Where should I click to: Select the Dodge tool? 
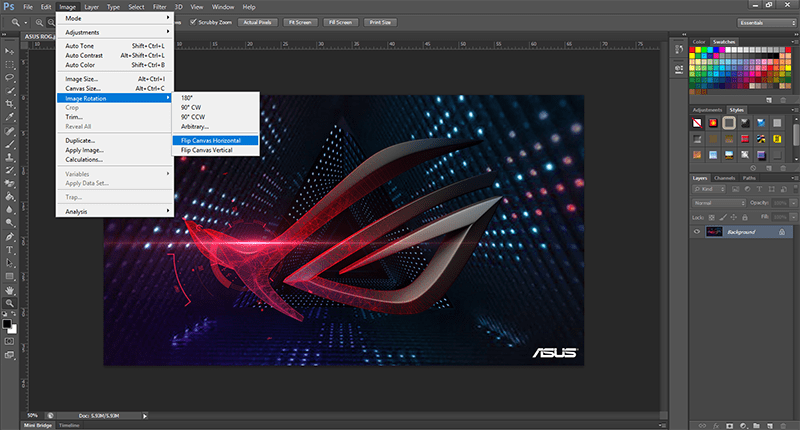click(x=10, y=222)
